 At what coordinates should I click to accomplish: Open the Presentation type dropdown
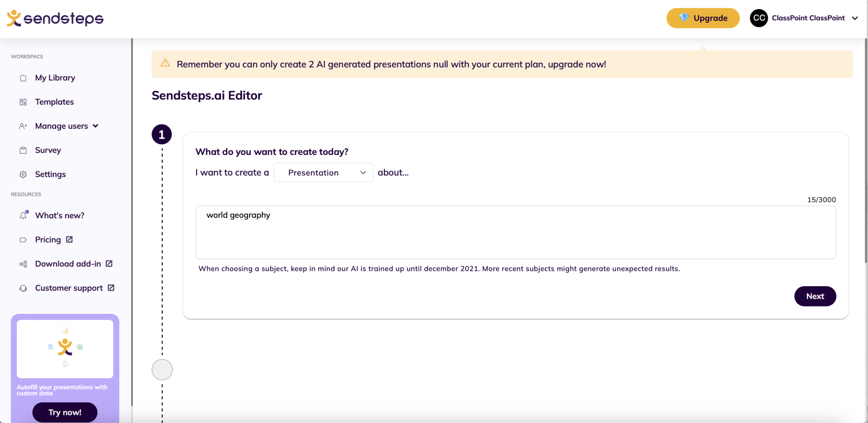tap(323, 172)
